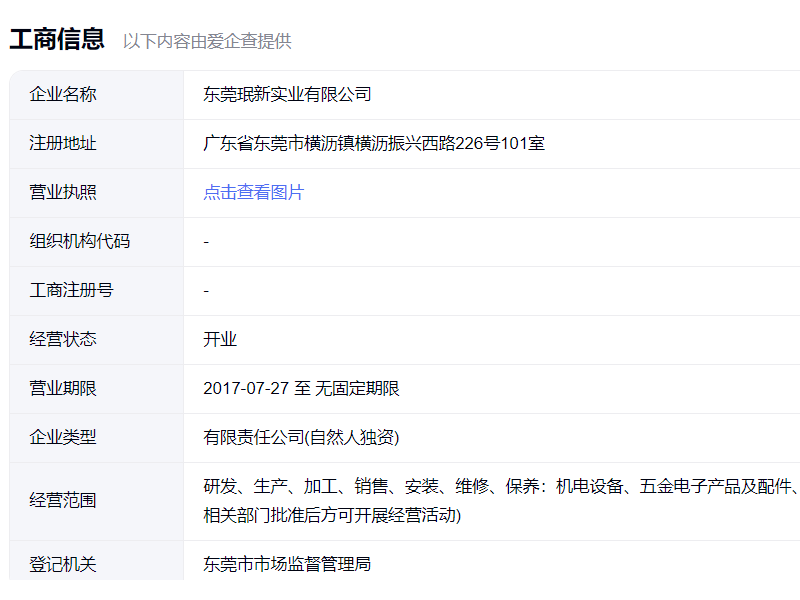Select the 开业 business status value
Screen dimensions: 800x600
[x=220, y=340]
